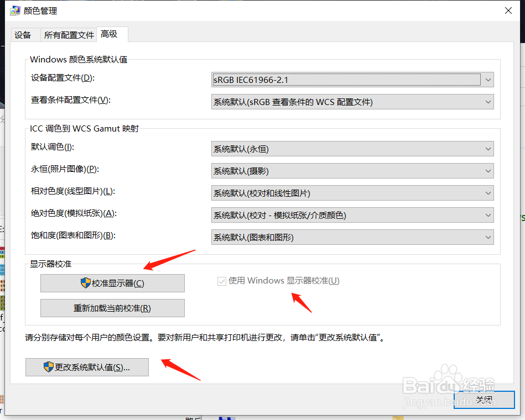Click the 绝对色度(模拟纸张)(A) label
Viewport: 525px width, 420px height.
(74, 213)
